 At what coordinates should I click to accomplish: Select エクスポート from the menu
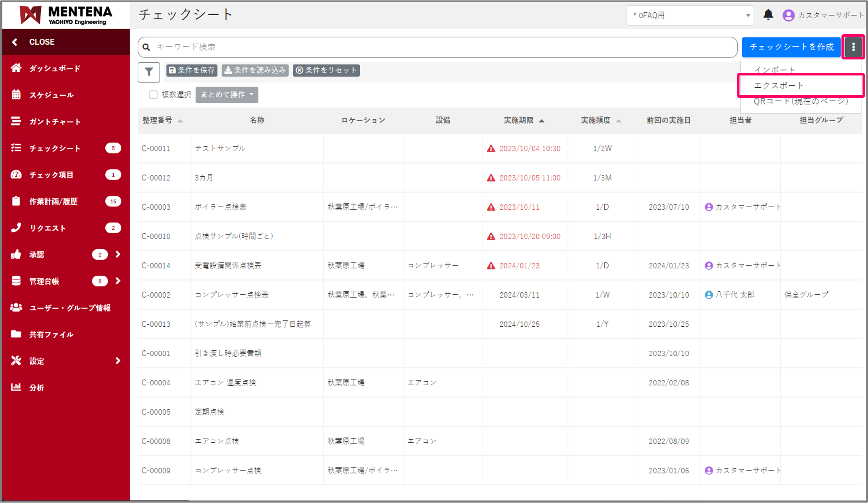779,86
